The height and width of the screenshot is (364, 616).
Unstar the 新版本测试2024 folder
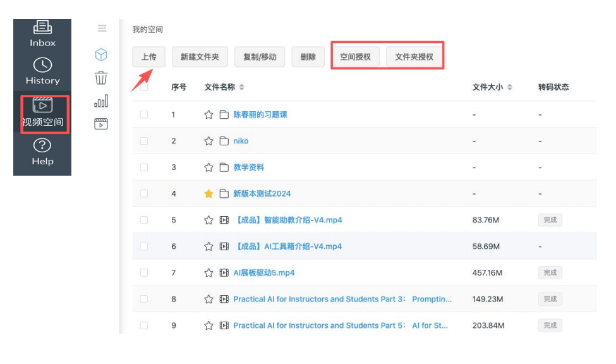pos(208,194)
